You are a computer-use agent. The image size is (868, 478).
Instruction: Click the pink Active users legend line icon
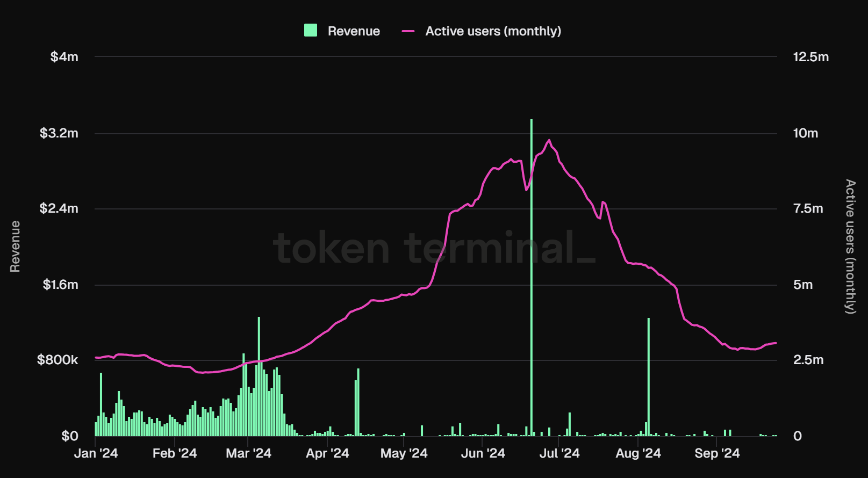(x=408, y=31)
